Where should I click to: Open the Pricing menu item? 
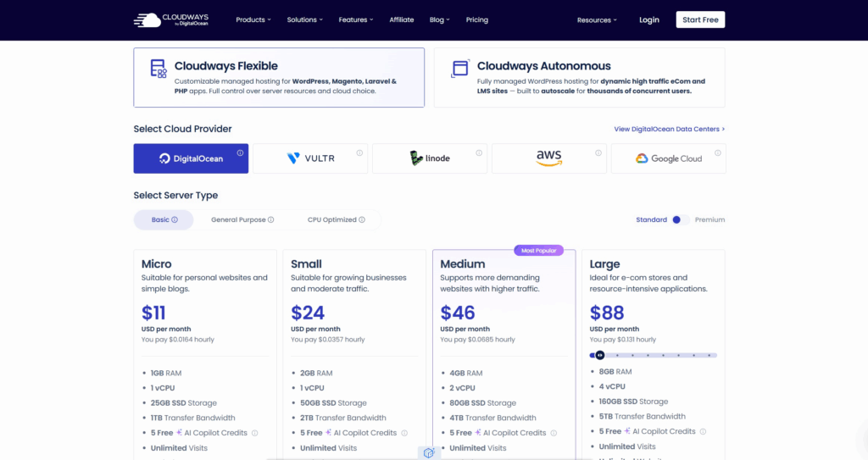477,19
